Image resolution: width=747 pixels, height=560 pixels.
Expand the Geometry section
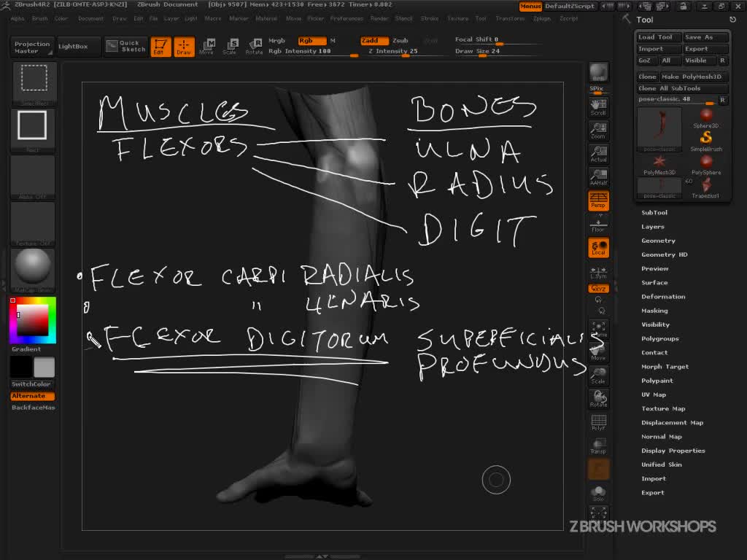click(658, 241)
